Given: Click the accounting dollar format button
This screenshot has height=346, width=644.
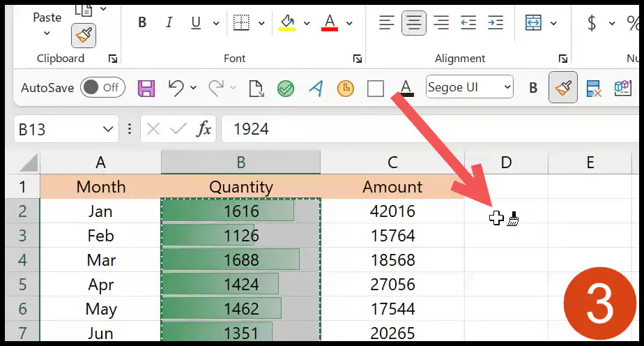Looking at the screenshot, I should tap(592, 22).
